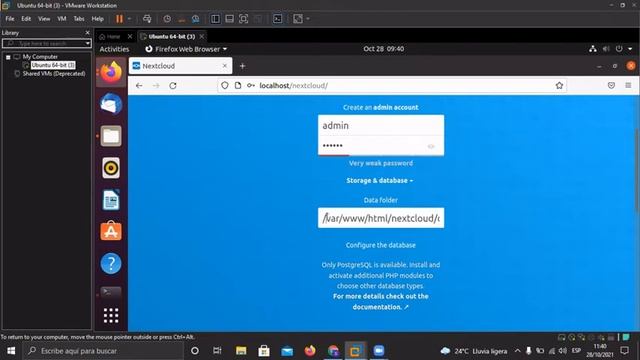Open LibreOffice Writer from the dock
This screenshot has height=360, width=640.
click(x=111, y=200)
